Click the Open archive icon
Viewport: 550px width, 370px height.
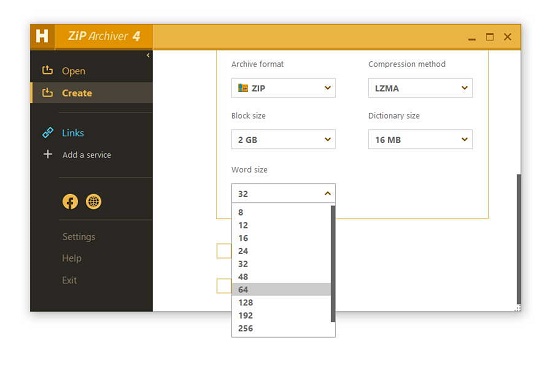pyautogui.click(x=47, y=70)
